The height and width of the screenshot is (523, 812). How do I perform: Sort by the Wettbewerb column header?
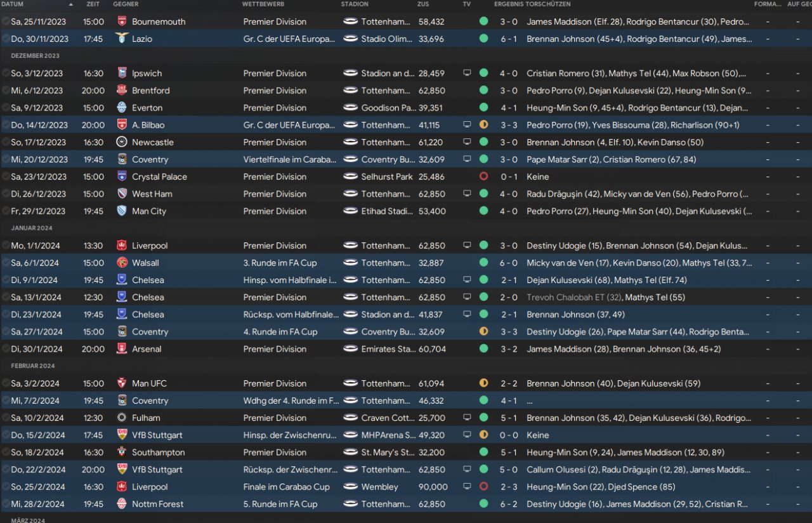click(263, 4)
